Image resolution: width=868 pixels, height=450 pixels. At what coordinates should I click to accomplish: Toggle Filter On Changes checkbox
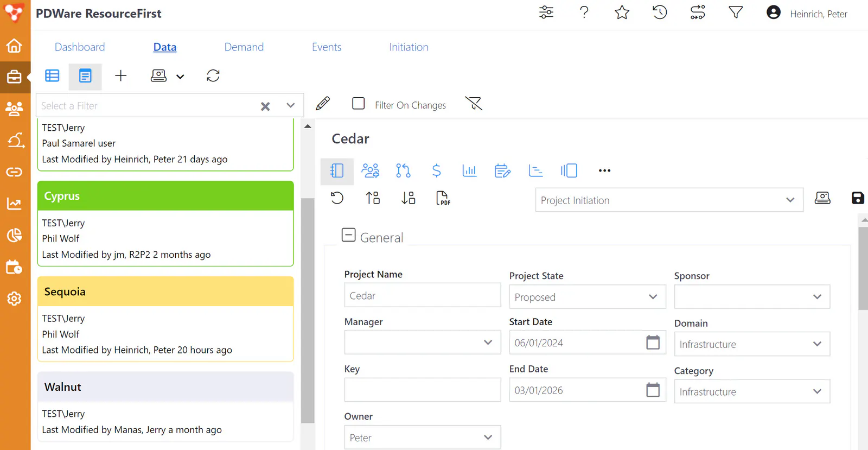(359, 103)
